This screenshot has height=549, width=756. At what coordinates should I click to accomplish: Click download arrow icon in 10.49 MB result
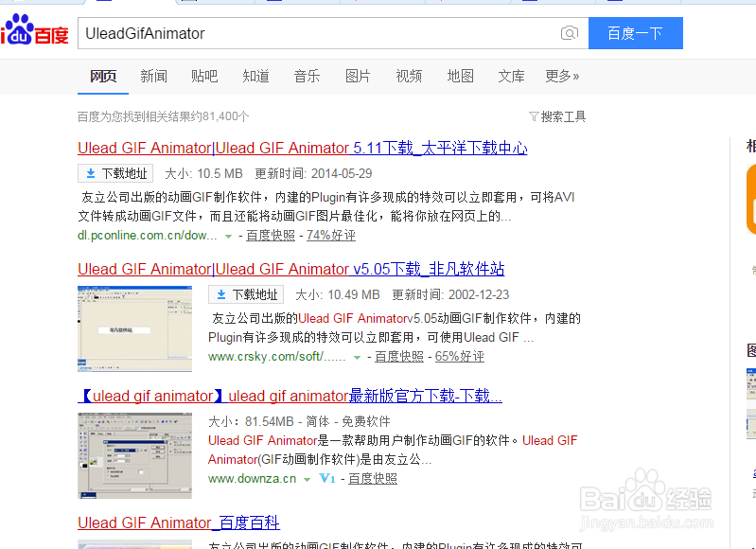(x=220, y=294)
